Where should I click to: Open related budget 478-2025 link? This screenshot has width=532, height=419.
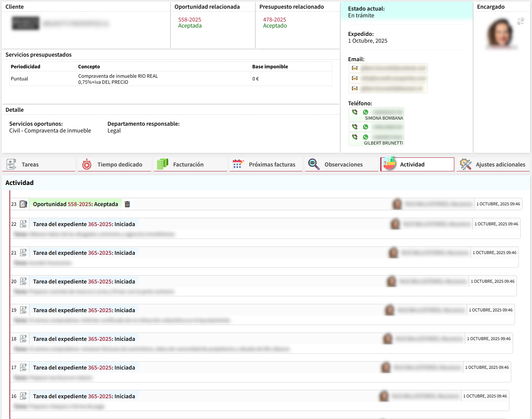274,20
